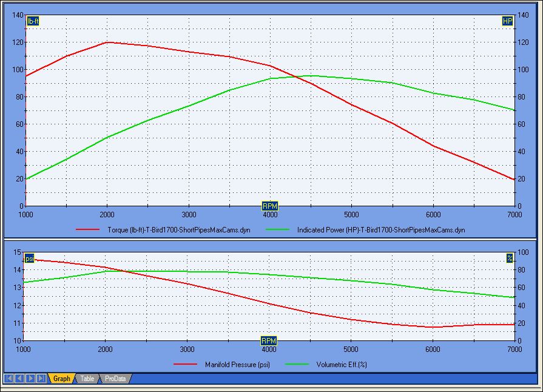Click the Manifold Pressure (psi) legend text
Image resolution: width=543 pixels, height=392 pixels.
coord(237,365)
